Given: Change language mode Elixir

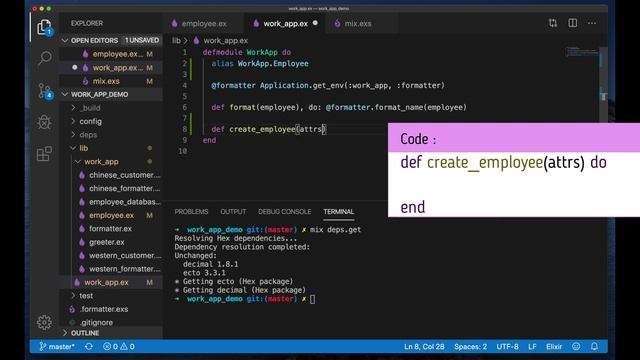Looking at the screenshot, I should point(554,347).
